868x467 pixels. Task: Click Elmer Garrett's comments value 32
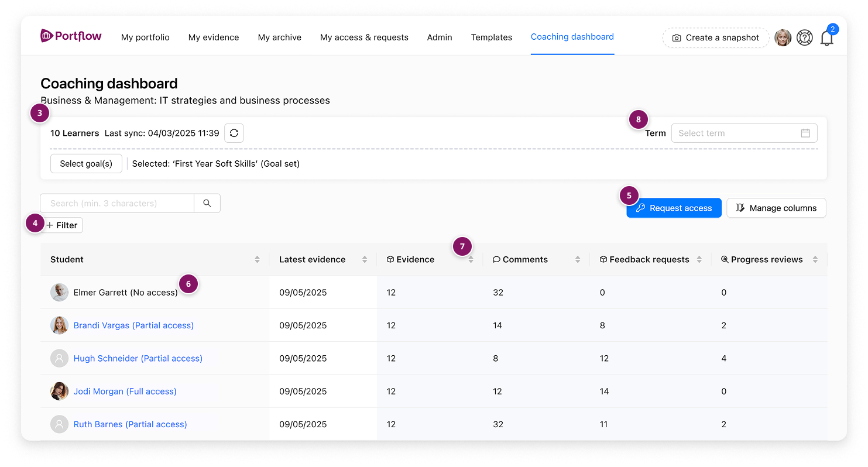pos(498,292)
